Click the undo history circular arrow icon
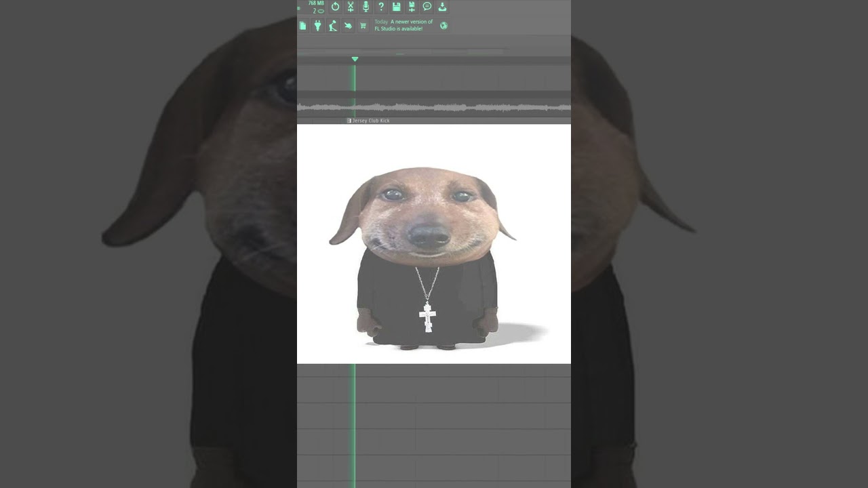Viewport: 868px width, 488px height. [335, 7]
